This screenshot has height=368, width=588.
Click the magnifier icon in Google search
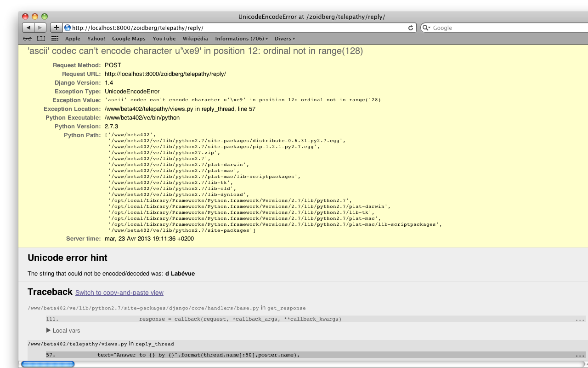[427, 28]
